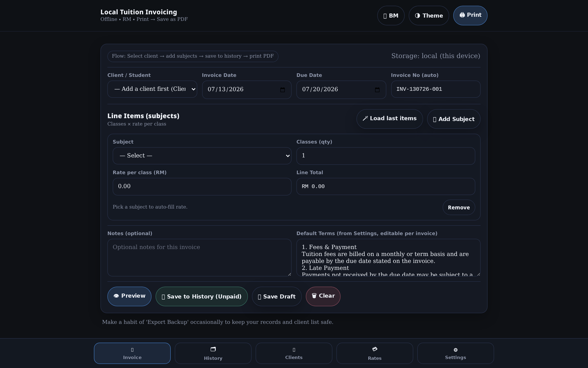
Task: Remove the subject line item
Action: coord(459,207)
